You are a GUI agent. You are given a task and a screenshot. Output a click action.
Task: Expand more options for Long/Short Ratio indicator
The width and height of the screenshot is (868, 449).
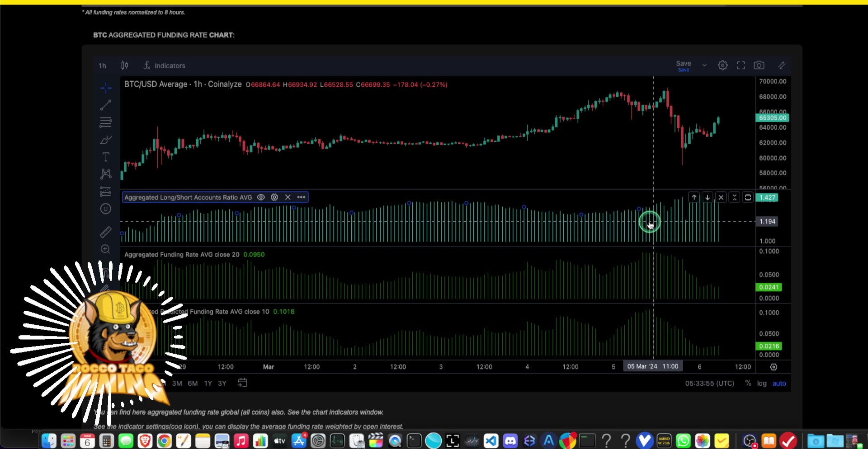click(301, 197)
